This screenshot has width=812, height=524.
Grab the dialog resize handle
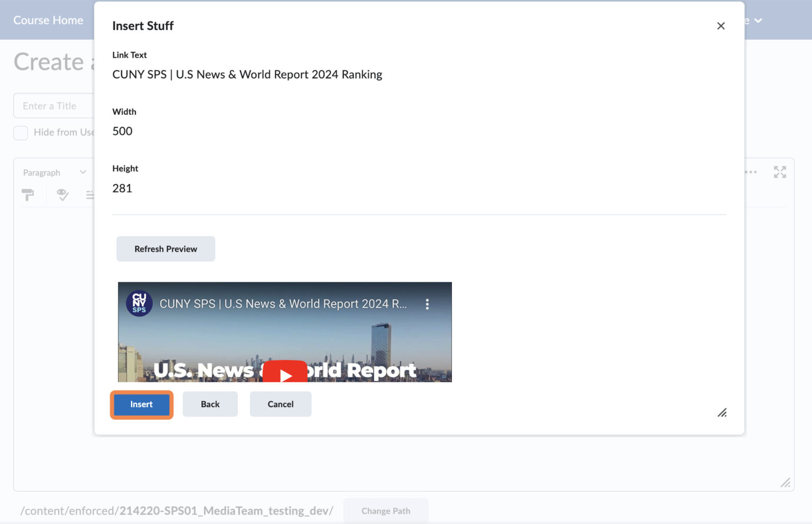(x=722, y=413)
